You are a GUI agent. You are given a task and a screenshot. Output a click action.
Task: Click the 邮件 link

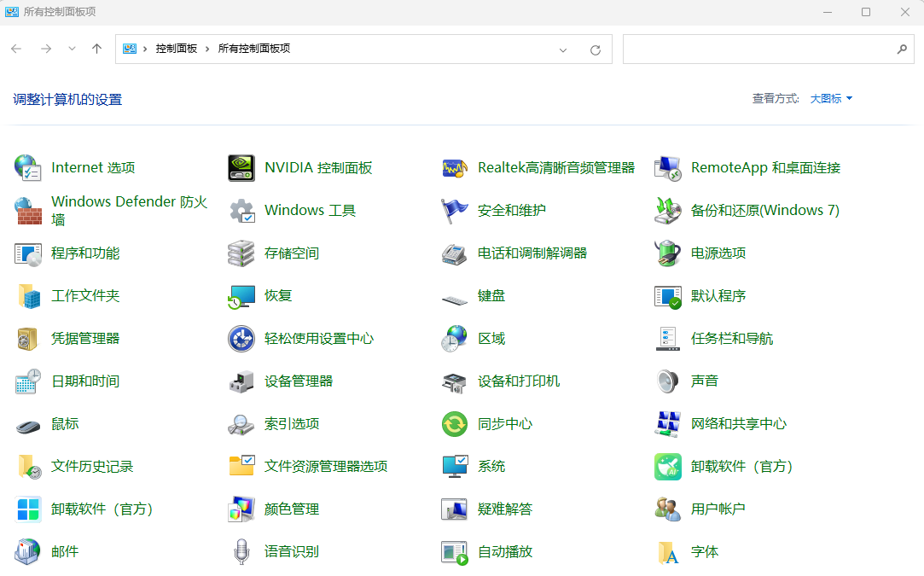65,552
